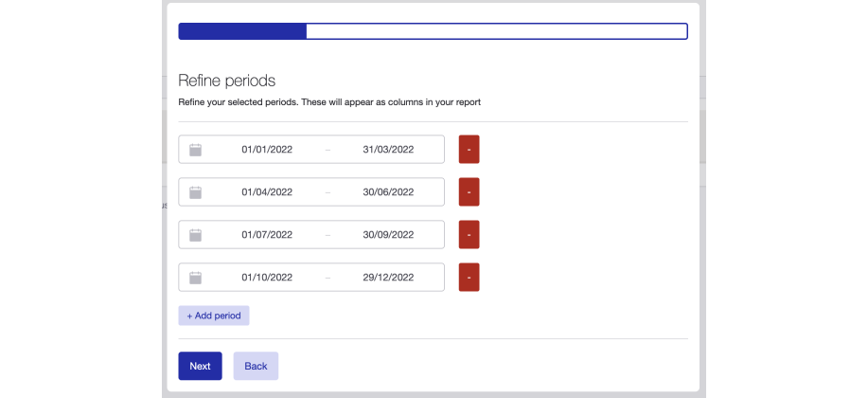Click calendar icon for 01/10/2022 period
This screenshot has height=398, width=868.
[195, 278]
